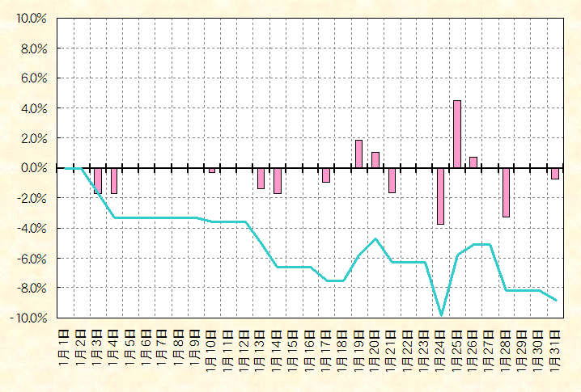The image size is (581, 392).
Task: Click the tallest pink bar on 1月25日
Action: pyautogui.click(x=457, y=134)
